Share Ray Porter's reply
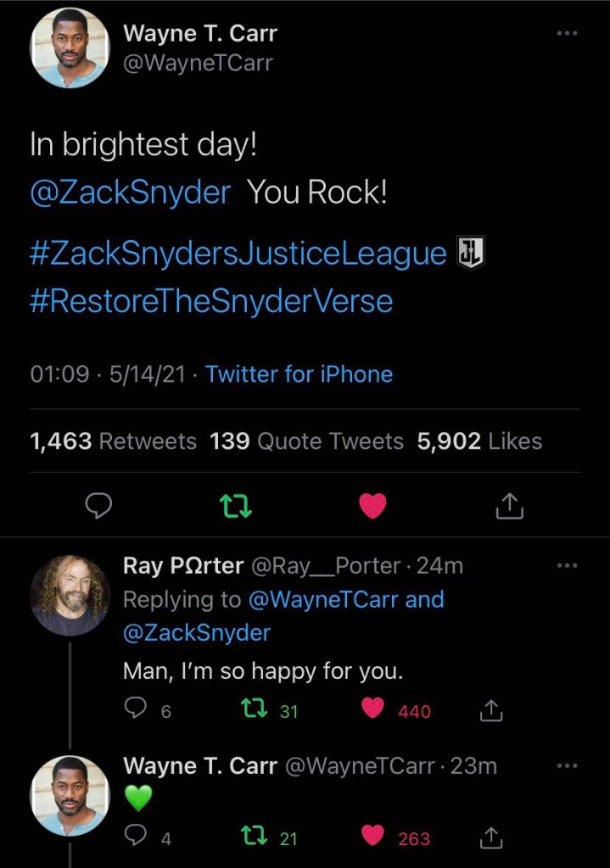This screenshot has width=610, height=868. (x=492, y=710)
